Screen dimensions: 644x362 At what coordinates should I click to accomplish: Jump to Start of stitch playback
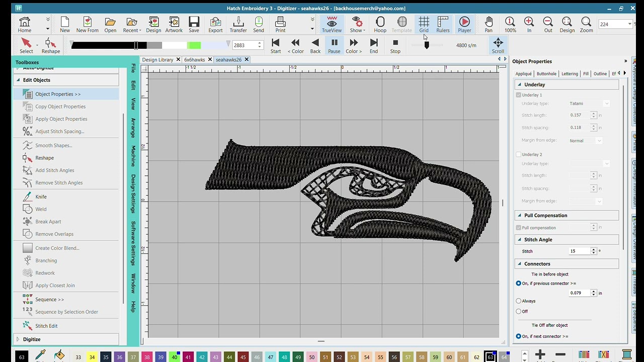(276, 45)
